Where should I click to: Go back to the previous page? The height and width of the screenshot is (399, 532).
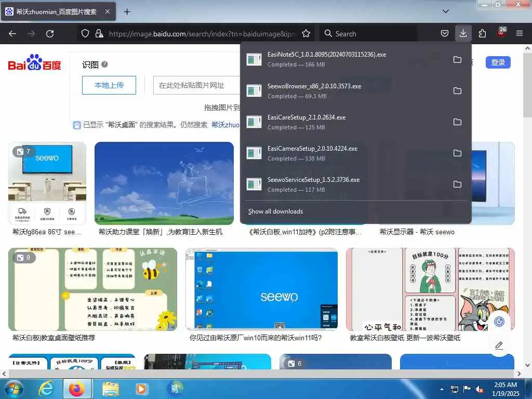pyautogui.click(x=12, y=34)
